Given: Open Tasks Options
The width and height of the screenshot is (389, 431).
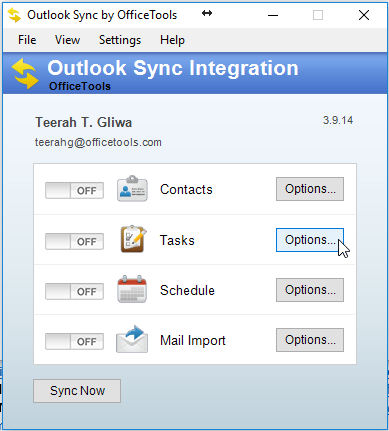Looking at the screenshot, I should (310, 240).
